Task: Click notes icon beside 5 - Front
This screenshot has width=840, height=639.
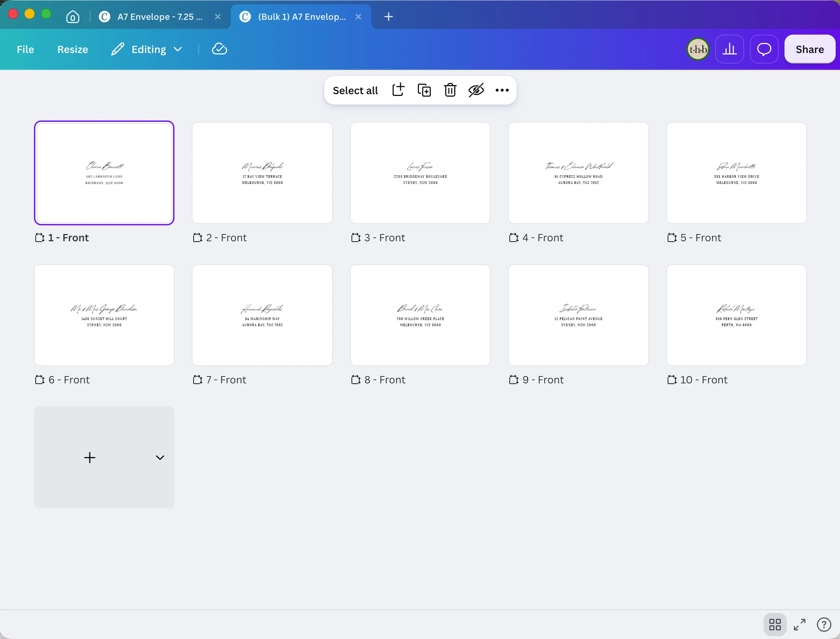Action: tap(672, 238)
